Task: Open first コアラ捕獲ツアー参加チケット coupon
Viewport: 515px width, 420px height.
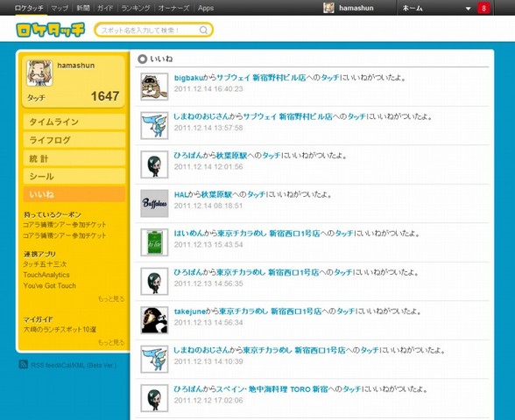Action: (65, 225)
